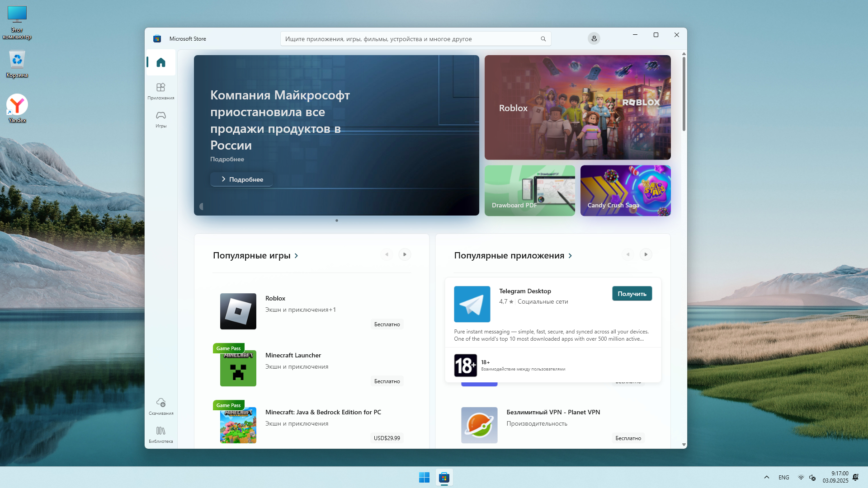Click the Подробнее button on banner
The height and width of the screenshot is (488, 868).
pos(241,179)
